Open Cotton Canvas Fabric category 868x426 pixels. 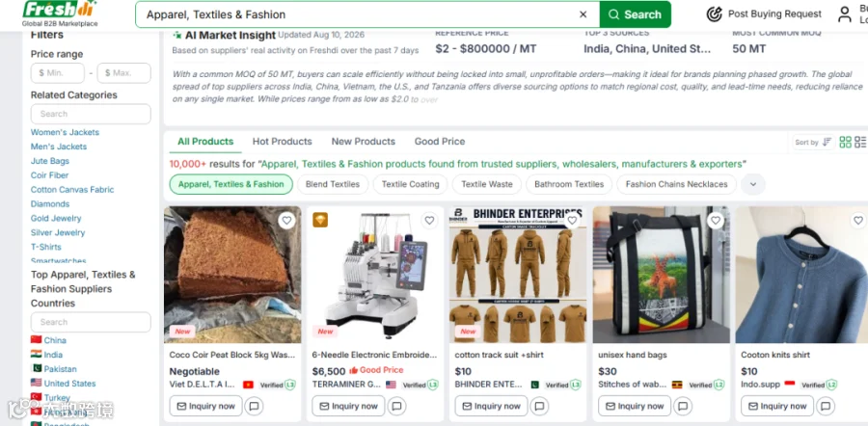(72, 190)
